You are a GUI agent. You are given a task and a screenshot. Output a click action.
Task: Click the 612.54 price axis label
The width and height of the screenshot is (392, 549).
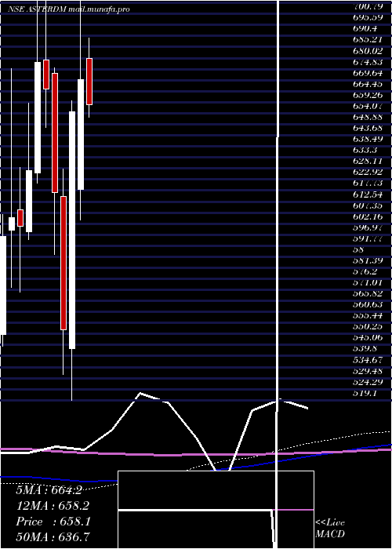point(368,195)
